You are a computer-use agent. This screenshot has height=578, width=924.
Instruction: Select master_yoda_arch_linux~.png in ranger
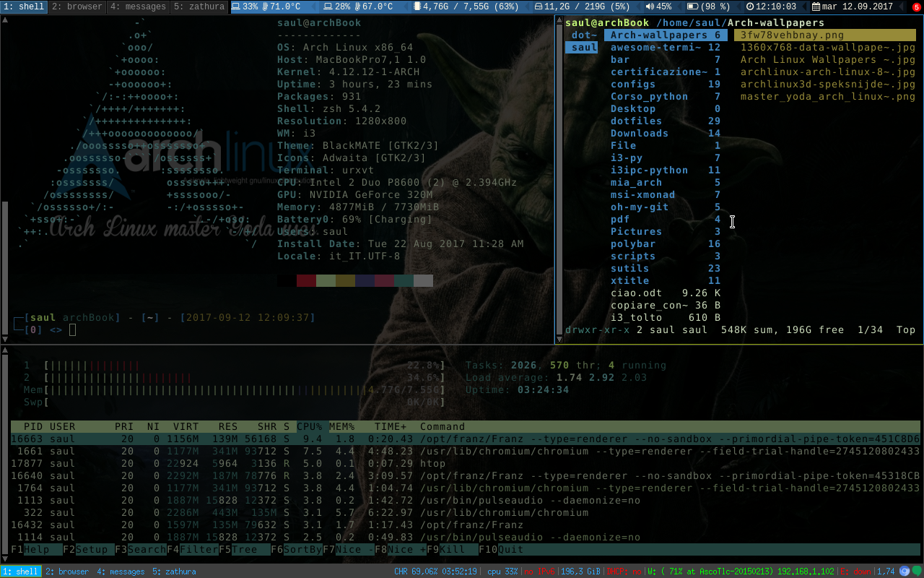825,96
